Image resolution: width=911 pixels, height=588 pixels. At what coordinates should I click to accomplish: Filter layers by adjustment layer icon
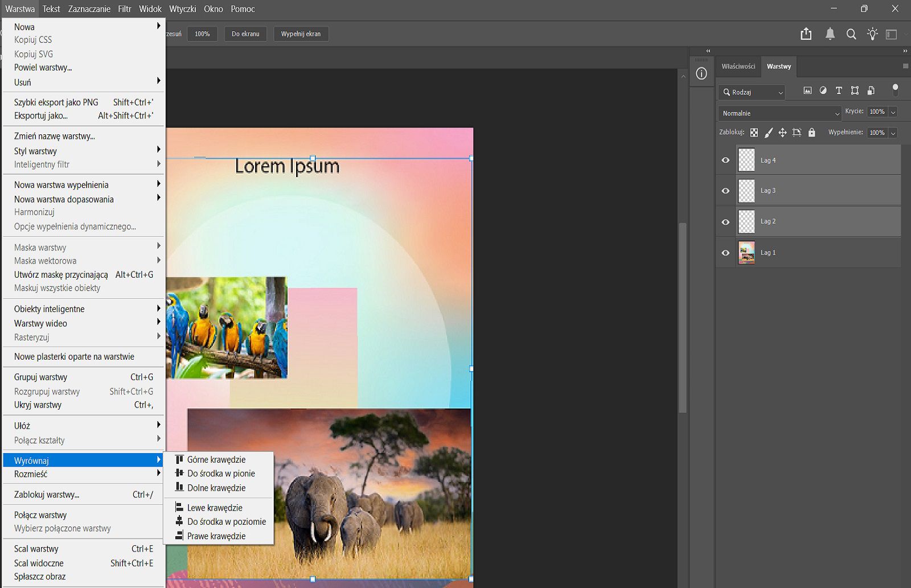(823, 91)
